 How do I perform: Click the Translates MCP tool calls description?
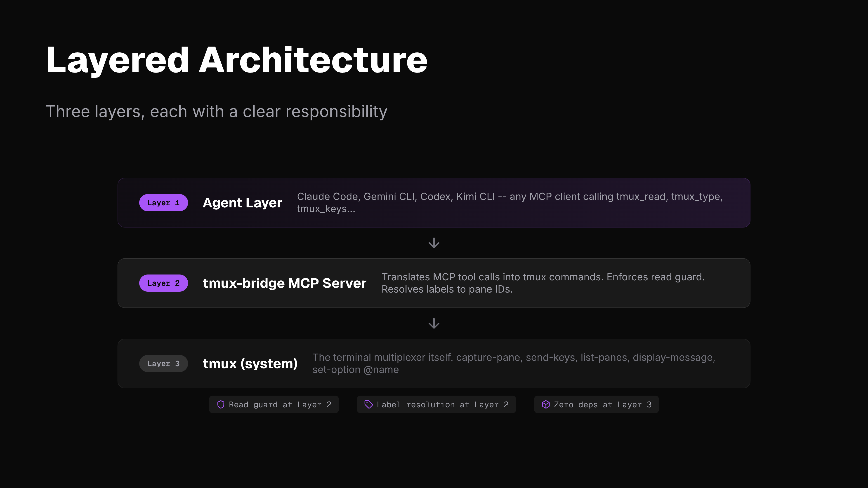542,277
